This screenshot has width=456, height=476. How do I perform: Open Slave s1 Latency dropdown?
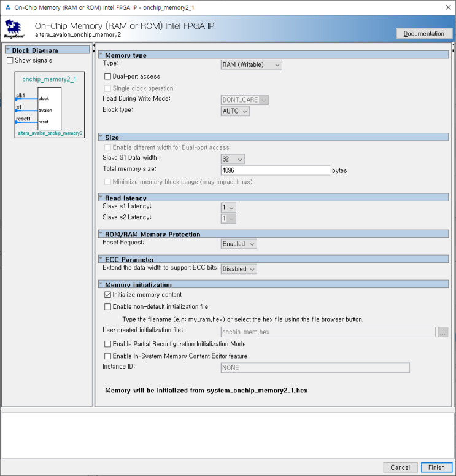[228, 208]
